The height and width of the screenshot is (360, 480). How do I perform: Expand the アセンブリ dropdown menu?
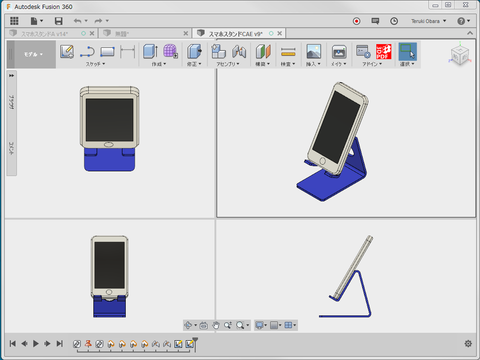tap(228, 64)
